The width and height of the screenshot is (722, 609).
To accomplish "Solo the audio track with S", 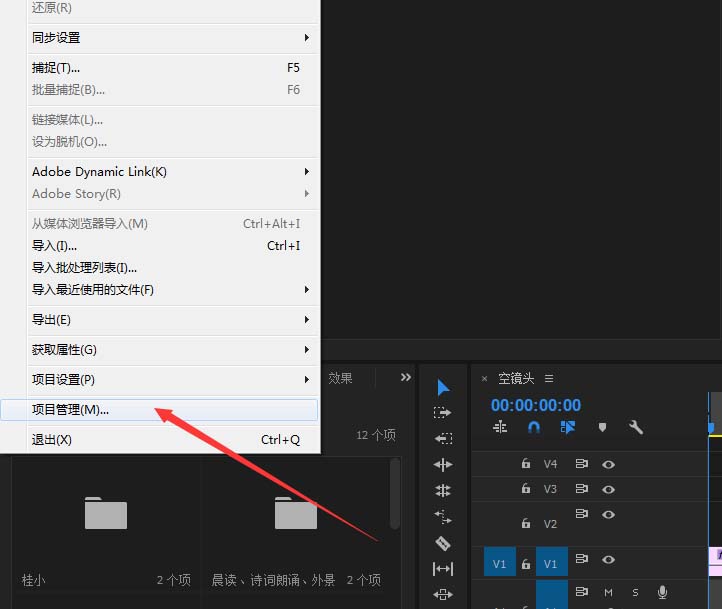I will 635,592.
